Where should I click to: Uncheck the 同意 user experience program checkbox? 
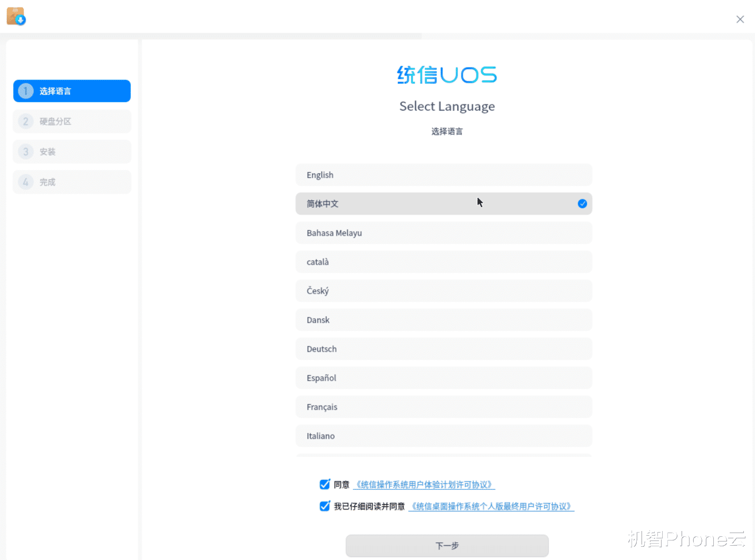(x=325, y=484)
